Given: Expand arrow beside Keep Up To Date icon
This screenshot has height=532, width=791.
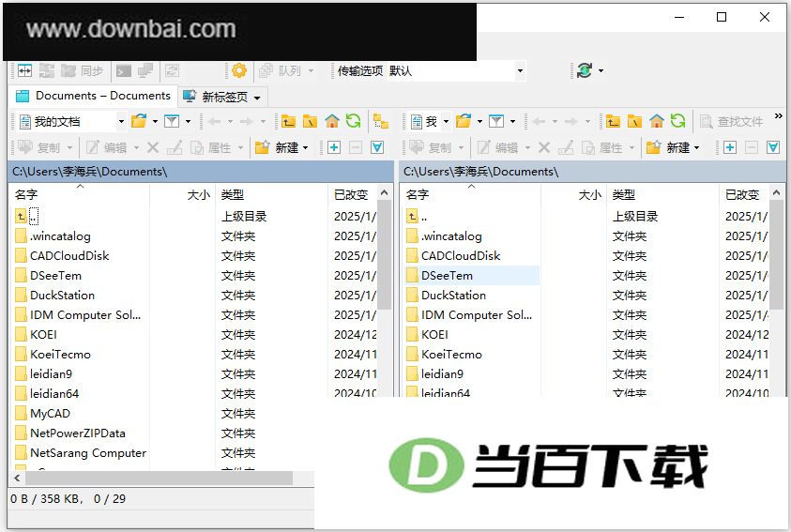Looking at the screenshot, I should (601, 71).
